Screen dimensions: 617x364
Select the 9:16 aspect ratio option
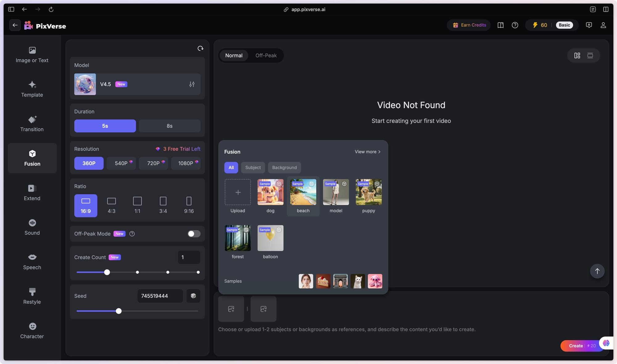point(189,206)
